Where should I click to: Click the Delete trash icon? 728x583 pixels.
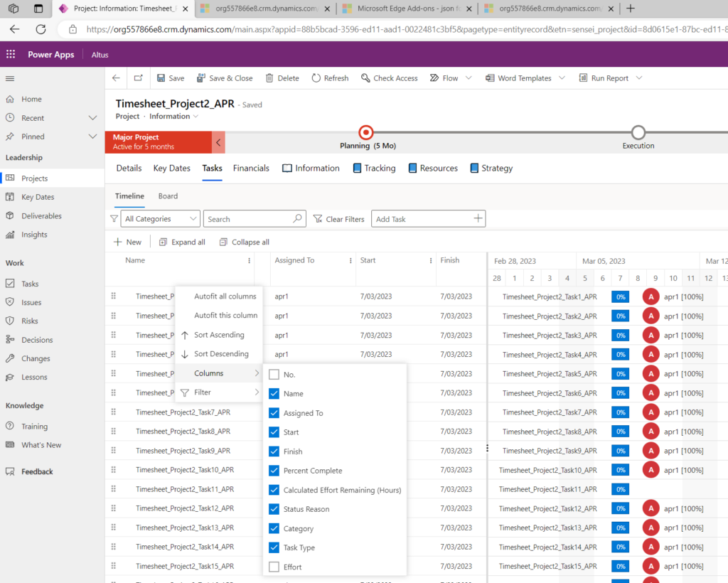pyautogui.click(x=269, y=78)
